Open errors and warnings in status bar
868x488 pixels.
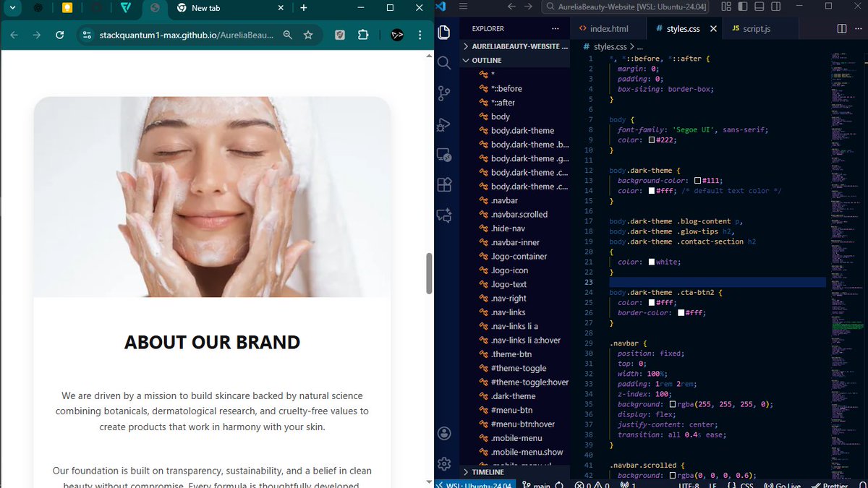(x=593, y=485)
